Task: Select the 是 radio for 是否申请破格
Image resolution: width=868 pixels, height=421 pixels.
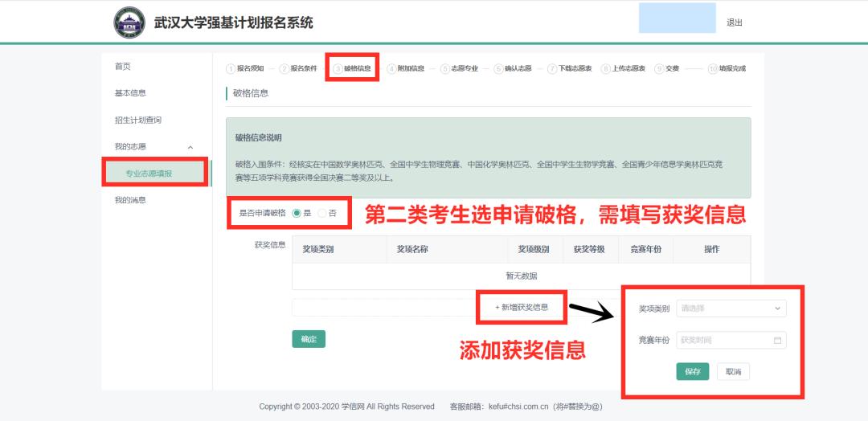Action: tap(297, 213)
